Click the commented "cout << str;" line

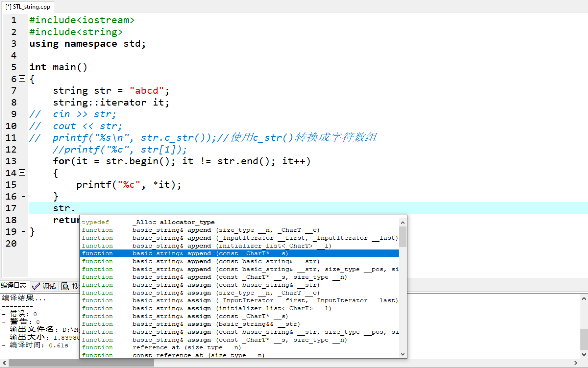76,126
